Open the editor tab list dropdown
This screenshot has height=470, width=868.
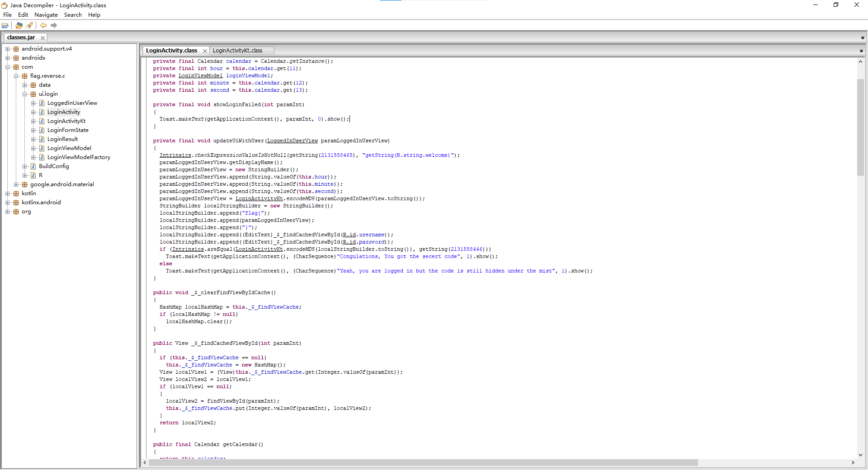pos(861,51)
